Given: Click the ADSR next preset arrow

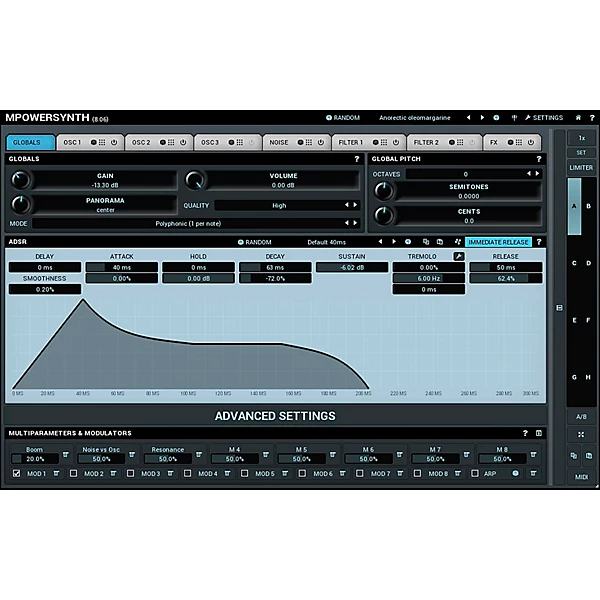Looking at the screenshot, I should (394, 242).
